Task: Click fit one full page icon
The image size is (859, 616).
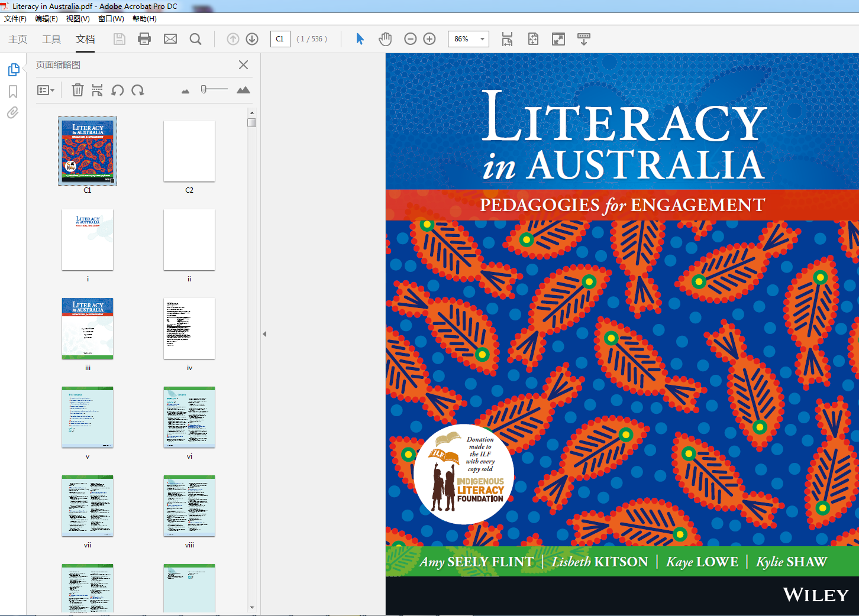Action: [x=533, y=39]
